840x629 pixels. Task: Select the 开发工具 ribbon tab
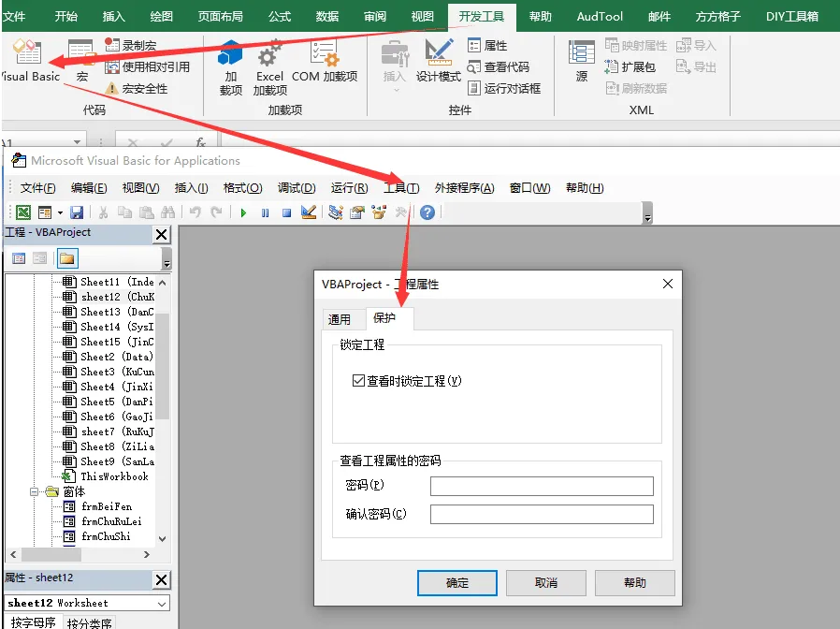pos(481,16)
